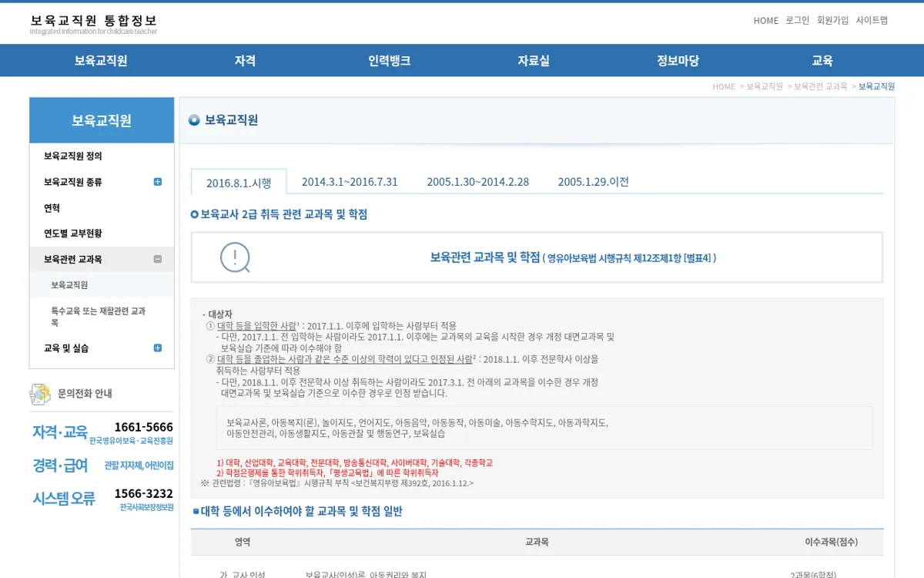
Task: Click heading 대학 등에서 이수하여야 할 교과목
Action: (301, 511)
